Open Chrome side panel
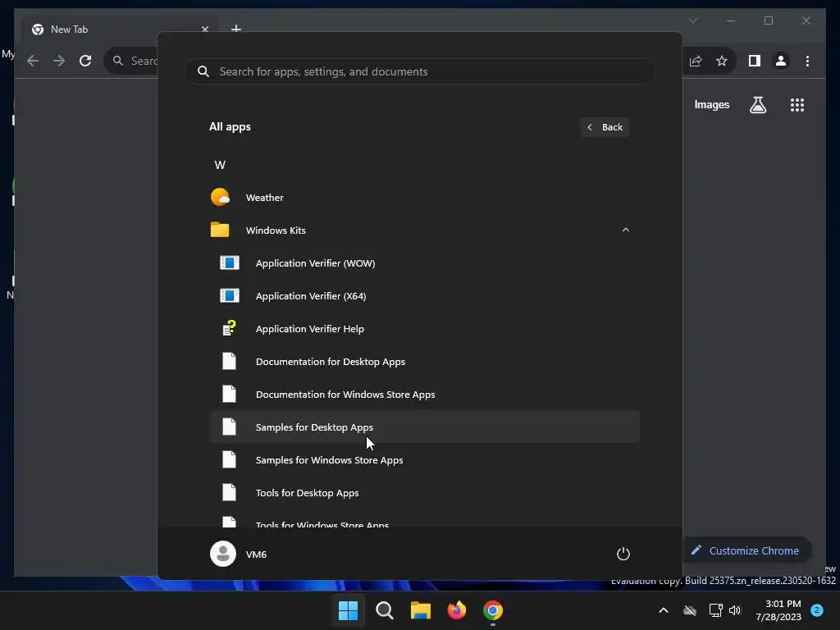The width and height of the screenshot is (840, 630). pos(755,61)
